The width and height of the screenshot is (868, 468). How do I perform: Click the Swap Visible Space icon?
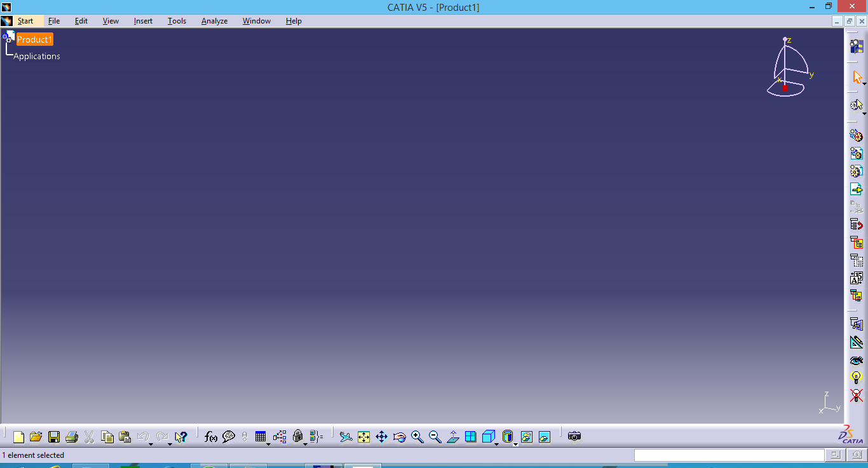[x=544, y=437]
